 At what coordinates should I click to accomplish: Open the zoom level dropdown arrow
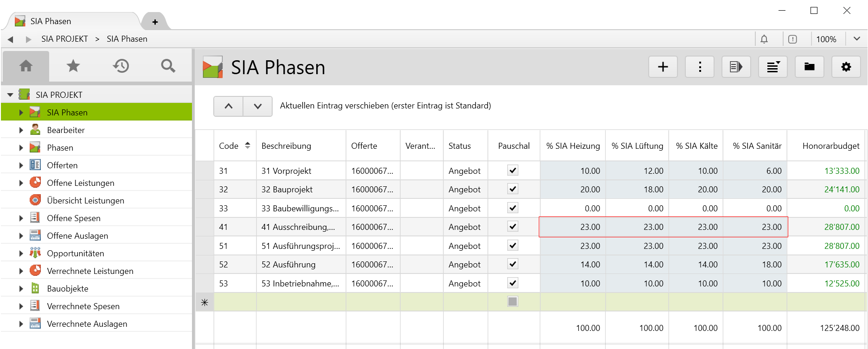coord(856,39)
